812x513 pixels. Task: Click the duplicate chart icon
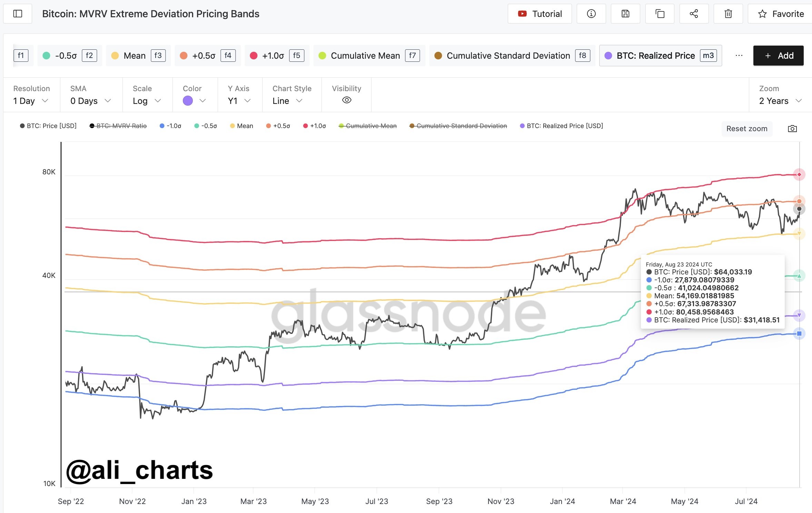[x=660, y=14]
